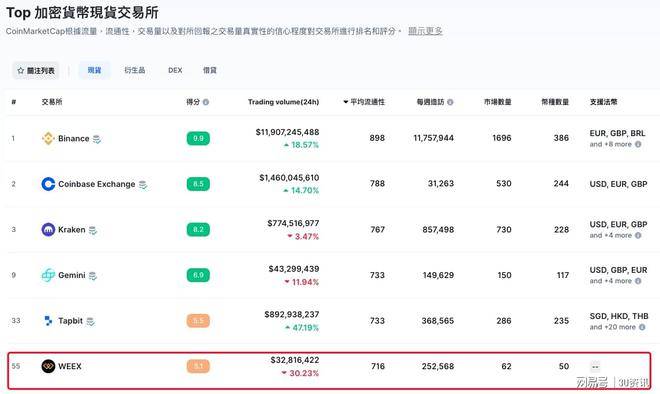Sort by 平均流通性 using the arrow
The image size is (660, 394).
tap(346, 102)
